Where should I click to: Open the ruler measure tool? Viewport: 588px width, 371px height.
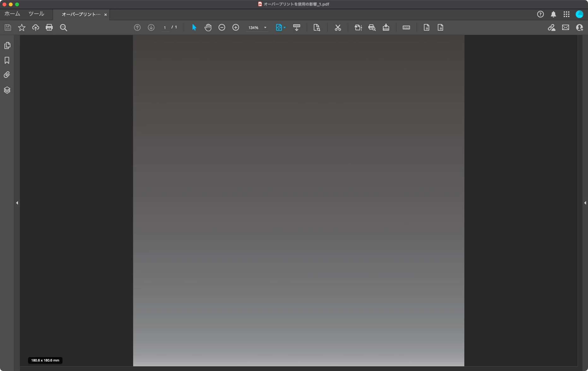tap(407, 28)
